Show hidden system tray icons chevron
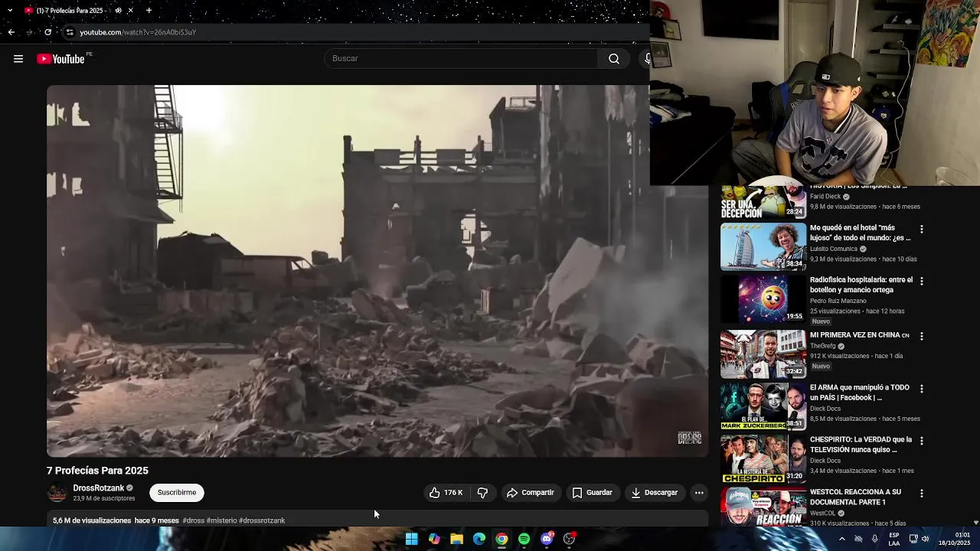 point(841,539)
